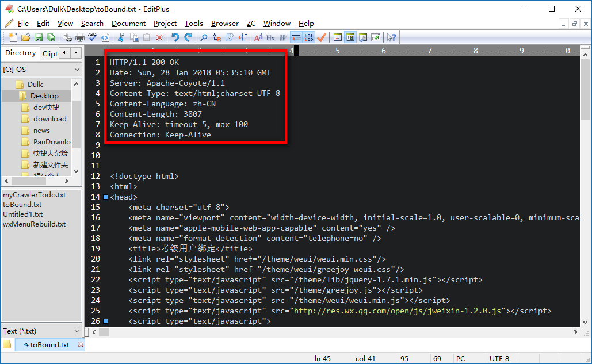Run the ABC spell check icon
Screen dimensions: 592x364
click(93, 37)
